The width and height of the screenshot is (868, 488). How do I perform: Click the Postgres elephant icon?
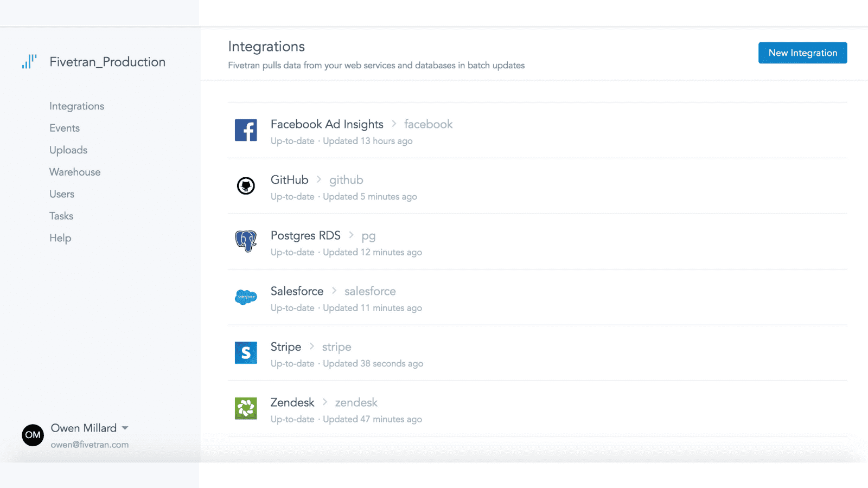(x=246, y=241)
